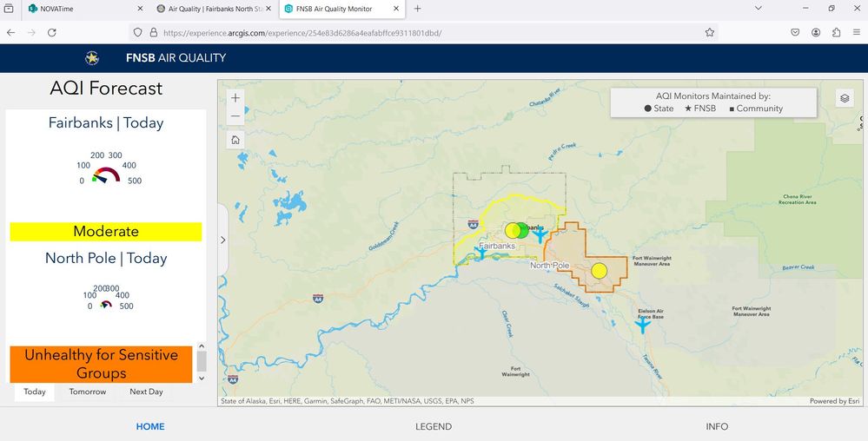Open the HOME page

pyautogui.click(x=150, y=426)
